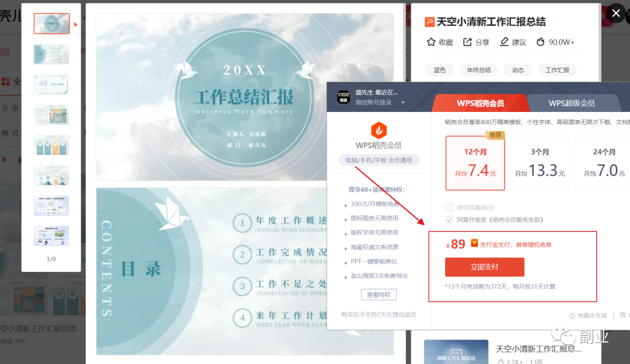This screenshot has height=364, width=630.
Task: Select the second slide thumbnail
Action: (51, 54)
